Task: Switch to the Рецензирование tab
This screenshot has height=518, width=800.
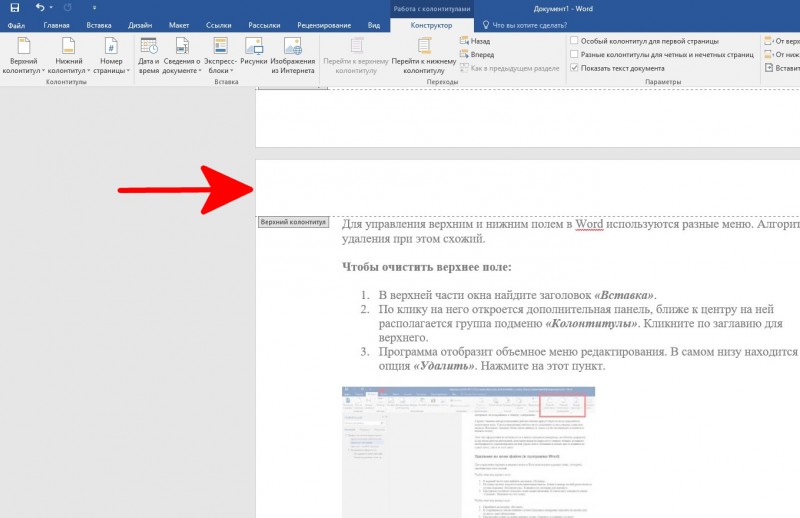Action: (324, 25)
